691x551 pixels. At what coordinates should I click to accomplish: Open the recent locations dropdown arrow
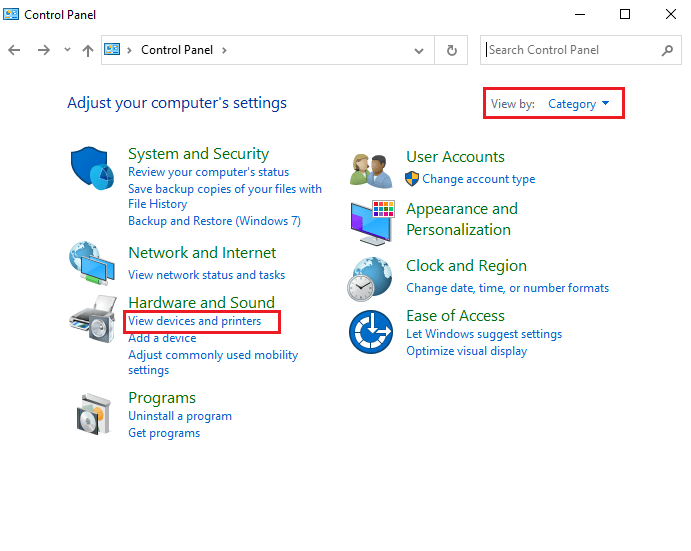pos(67,50)
